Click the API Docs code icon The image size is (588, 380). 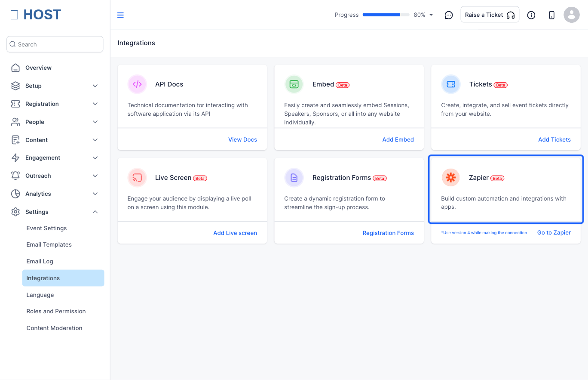point(137,84)
